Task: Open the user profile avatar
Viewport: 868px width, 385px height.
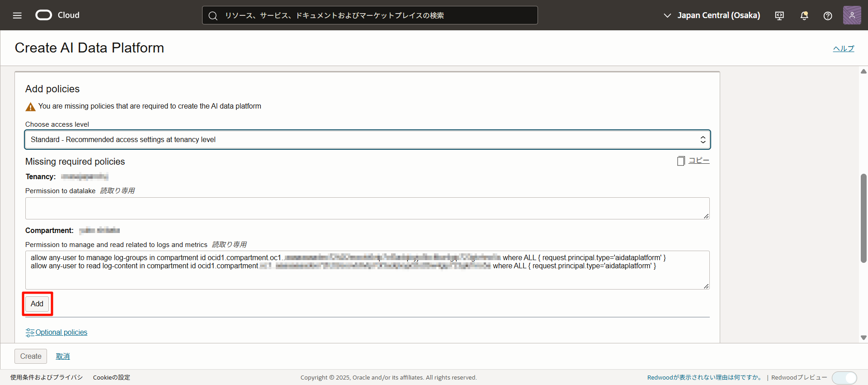Action: [x=852, y=15]
